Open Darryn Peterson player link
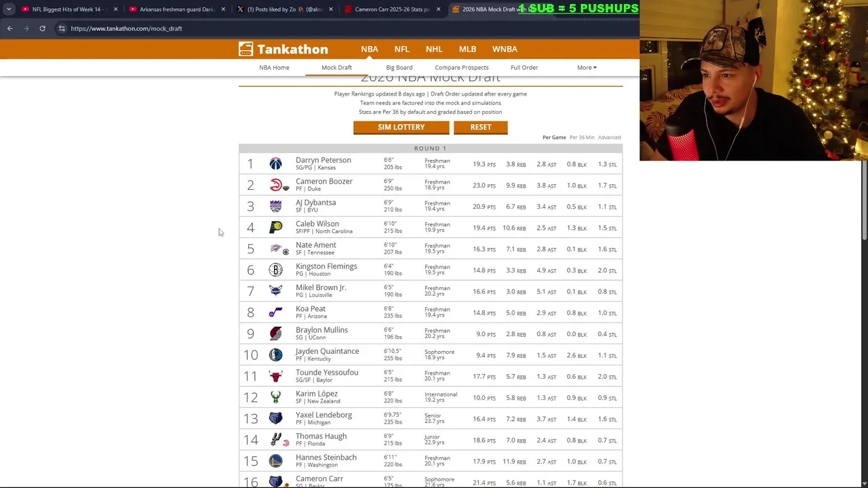868x488 pixels. [323, 160]
